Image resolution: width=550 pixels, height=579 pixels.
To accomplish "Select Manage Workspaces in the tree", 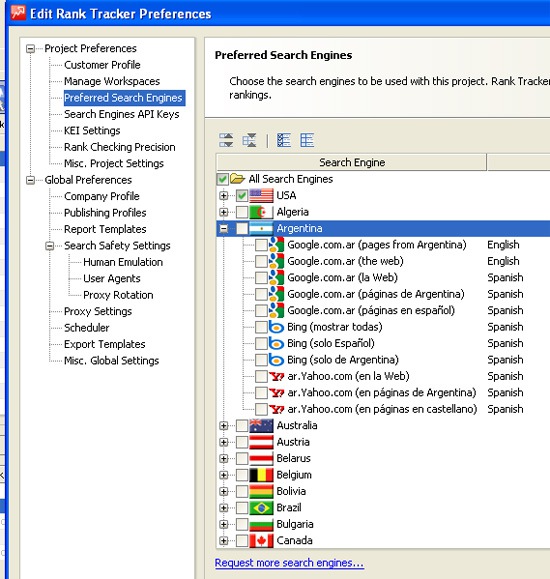I will tap(112, 81).
